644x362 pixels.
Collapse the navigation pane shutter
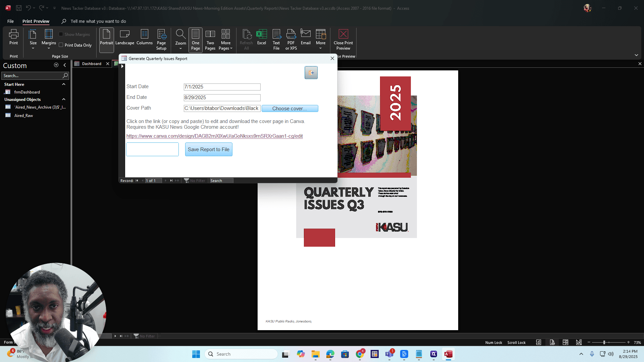coord(65,65)
